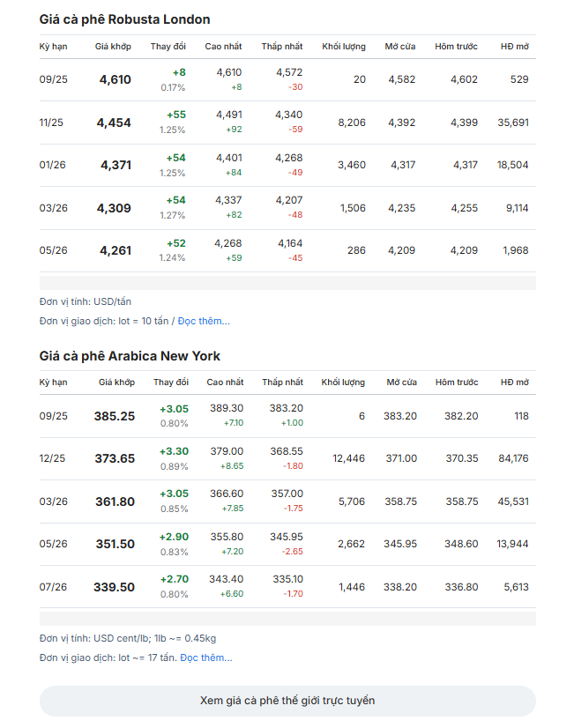Click the 1.24% change percentage

pyautogui.click(x=172, y=257)
